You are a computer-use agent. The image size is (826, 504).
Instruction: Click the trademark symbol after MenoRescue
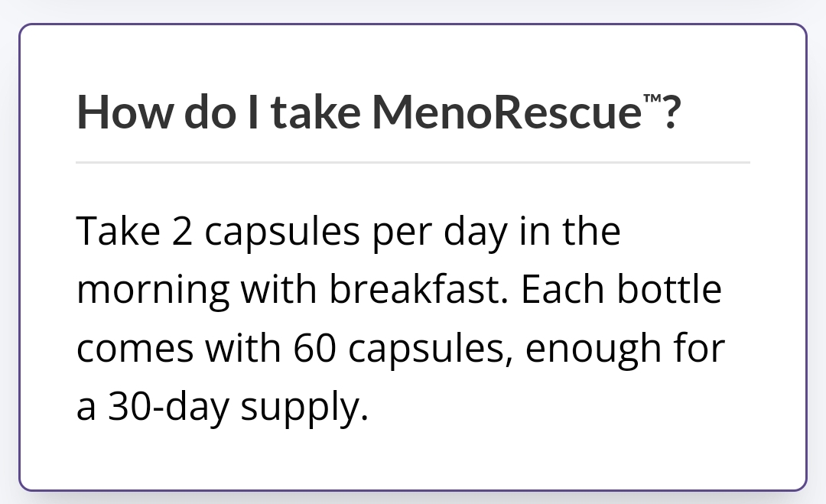point(652,98)
